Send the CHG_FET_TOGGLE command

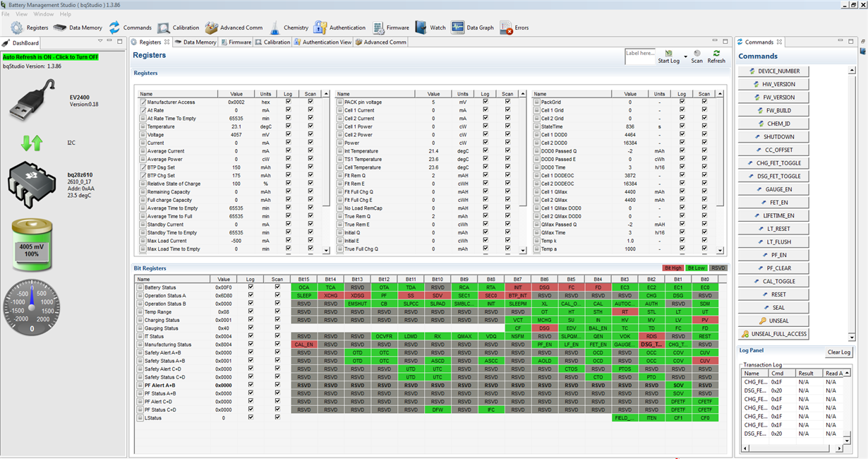773,163
